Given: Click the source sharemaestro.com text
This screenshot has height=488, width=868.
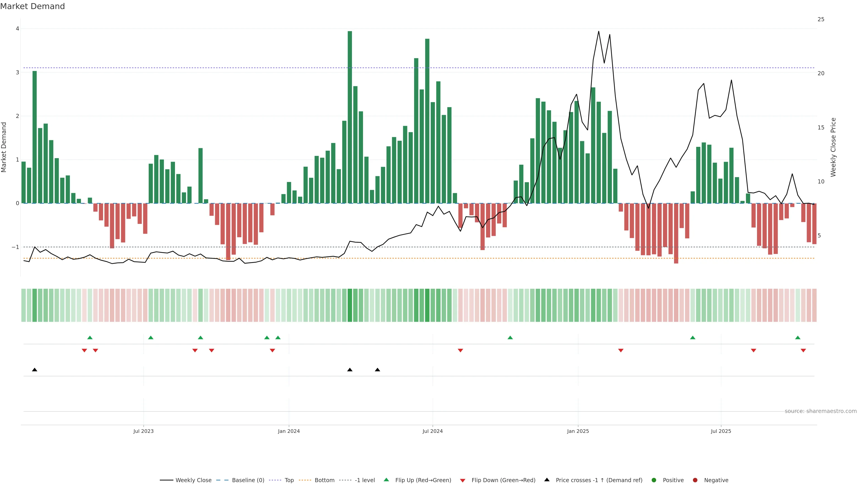Looking at the screenshot, I should click(x=821, y=411).
